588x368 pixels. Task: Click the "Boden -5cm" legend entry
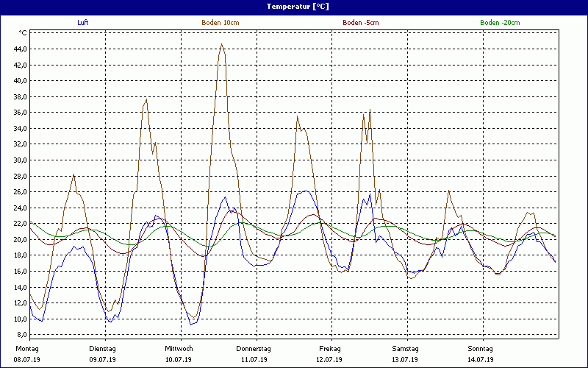coord(360,23)
